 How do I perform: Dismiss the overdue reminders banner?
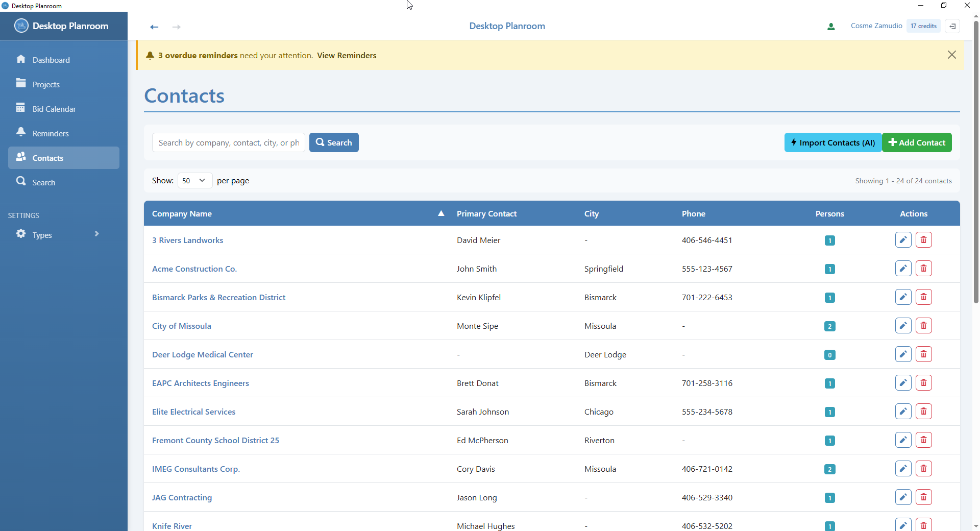(x=952, y=54)
